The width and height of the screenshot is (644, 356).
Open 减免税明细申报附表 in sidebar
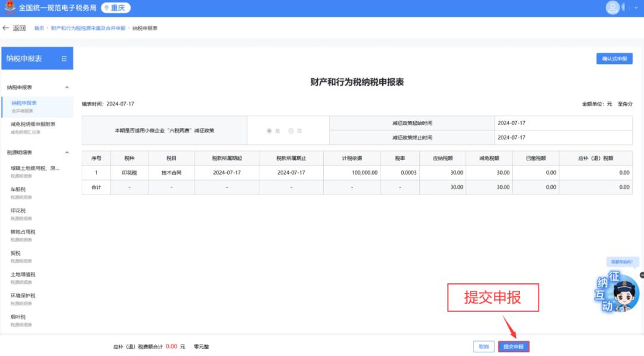pos(33,124)
